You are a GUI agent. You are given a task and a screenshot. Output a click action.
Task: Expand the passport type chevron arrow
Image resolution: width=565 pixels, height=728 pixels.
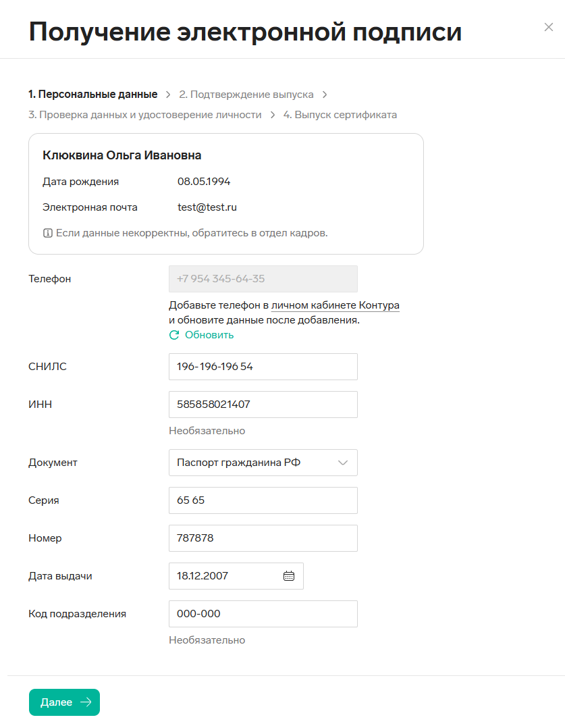[x=343, y=463]
